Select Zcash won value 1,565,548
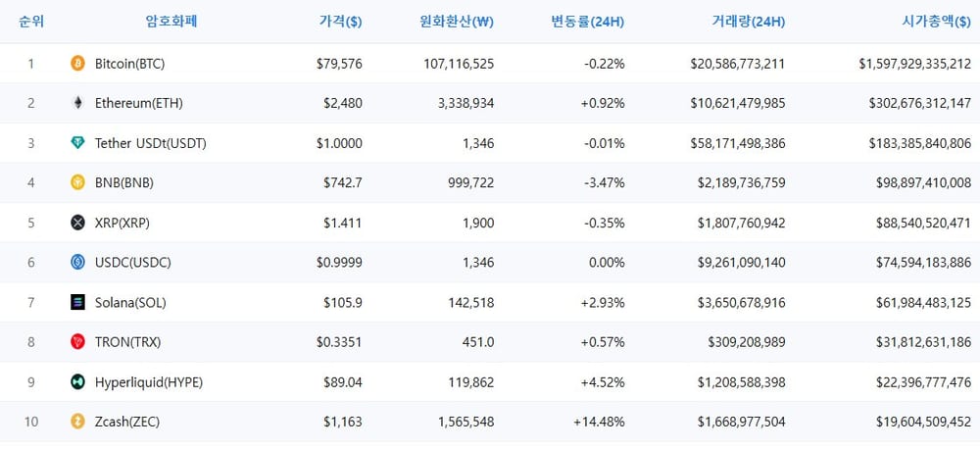Screen dimensions: 980x450 [x=466, y=423]
